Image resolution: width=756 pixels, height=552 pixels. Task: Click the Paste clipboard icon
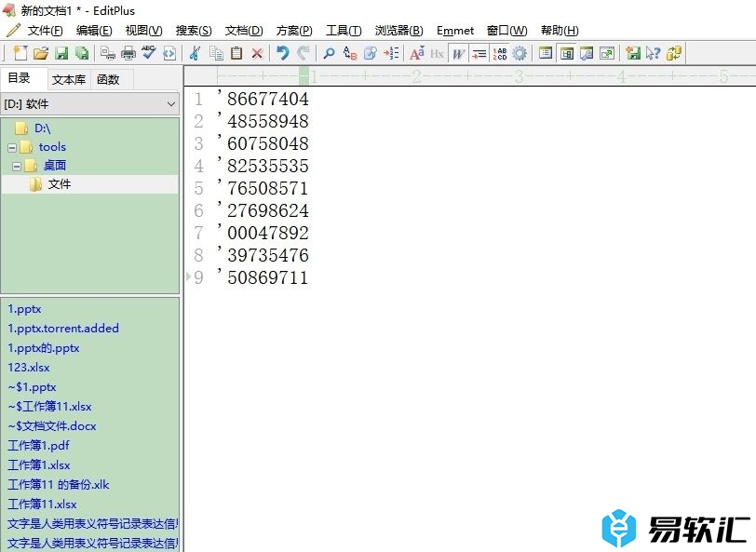tap(236, 53)
